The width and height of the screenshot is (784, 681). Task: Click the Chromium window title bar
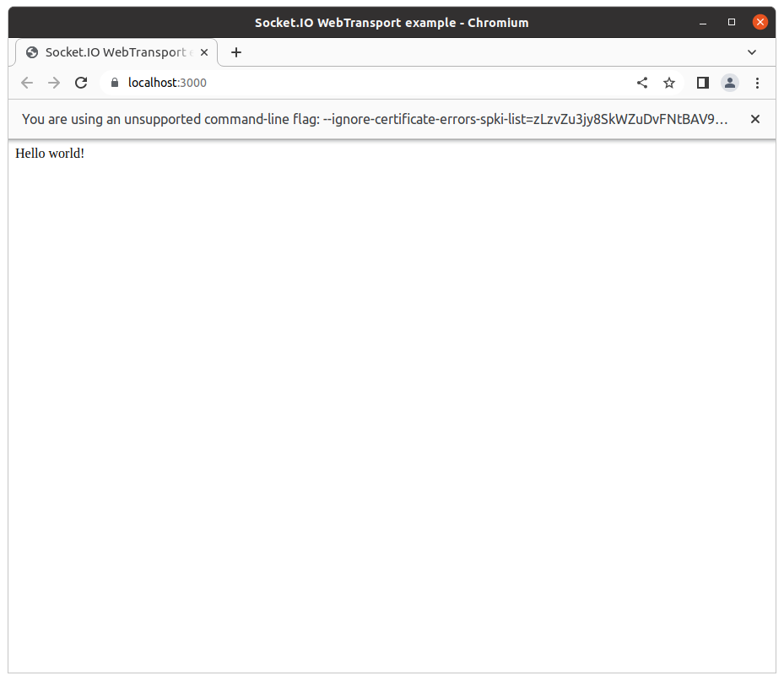(392, 22)
